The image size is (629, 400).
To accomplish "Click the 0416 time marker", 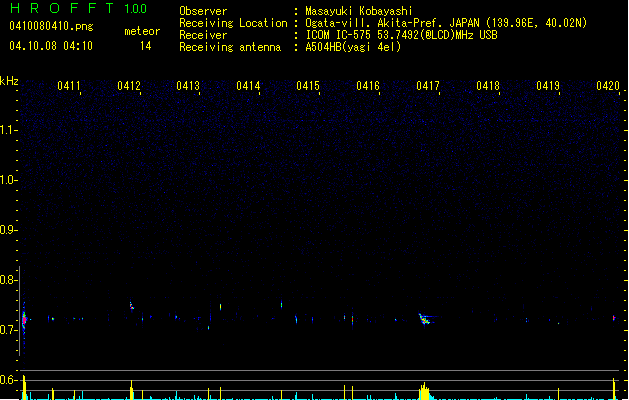I will click(x=368, y=86).
